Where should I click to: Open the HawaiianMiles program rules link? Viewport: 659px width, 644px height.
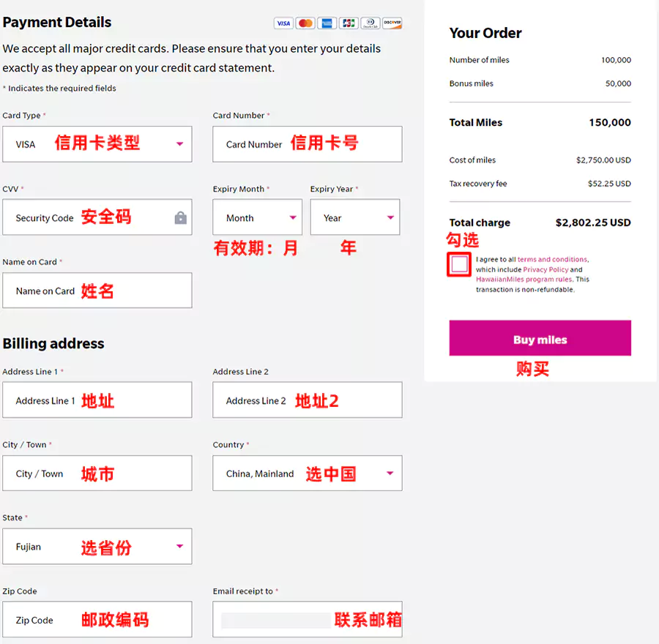pyautogui.click(x=524, y=280)
